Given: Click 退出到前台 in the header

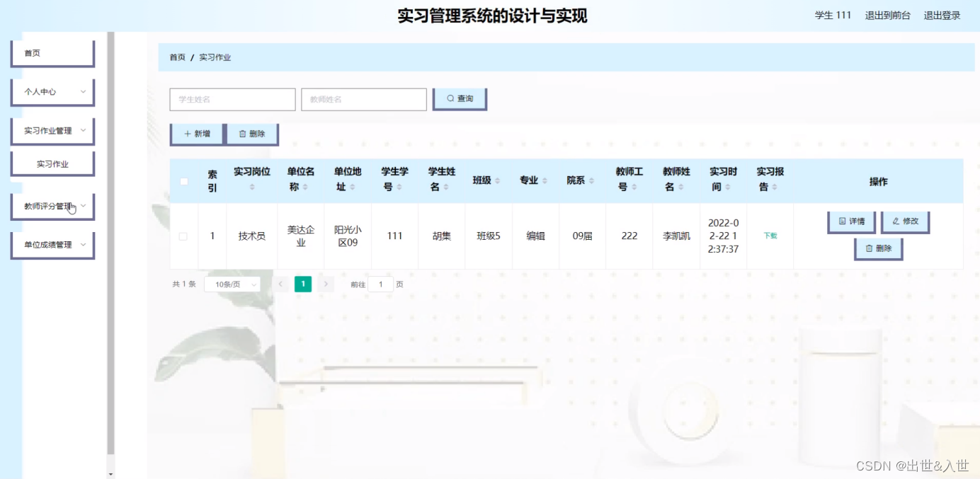Looking at the screenshot, I should [888, 16].
